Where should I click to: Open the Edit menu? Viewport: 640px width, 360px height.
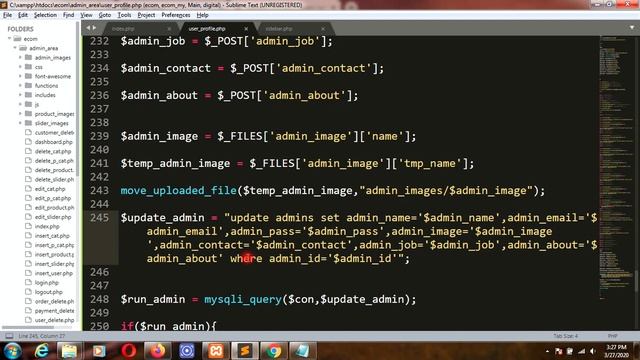point(23,15)
